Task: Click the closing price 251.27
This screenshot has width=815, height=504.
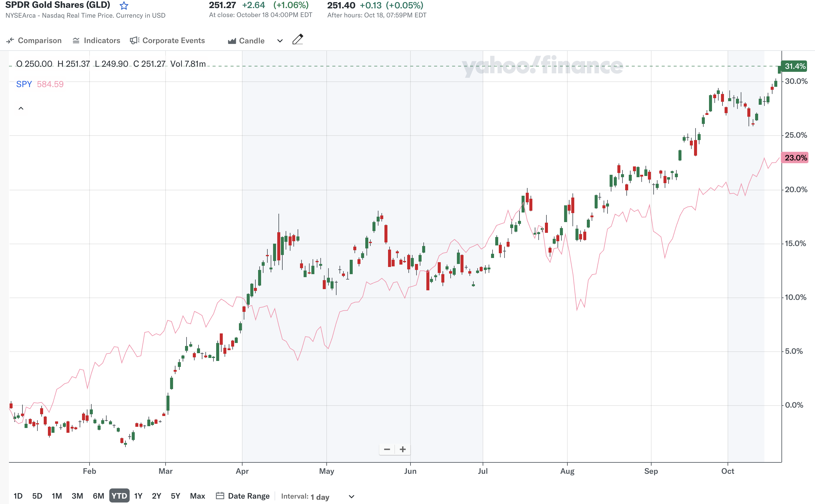Action: pos(222,5)
